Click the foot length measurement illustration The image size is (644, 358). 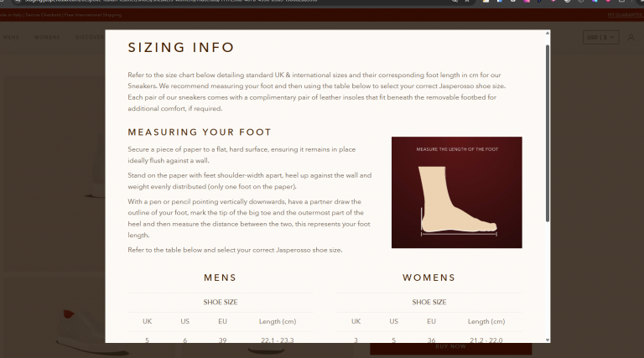457,193
